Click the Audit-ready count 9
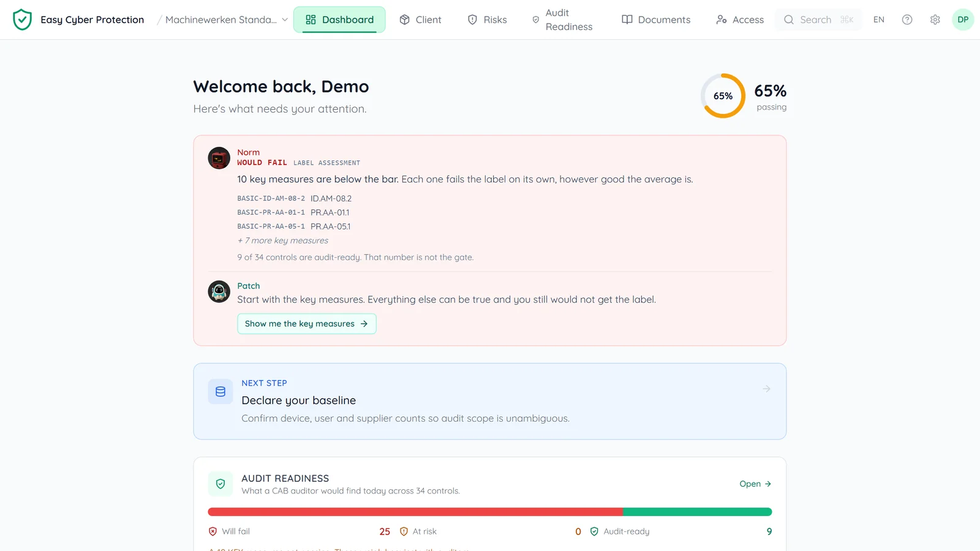Viewport: 980px width, 551px height. click(769, 531)
